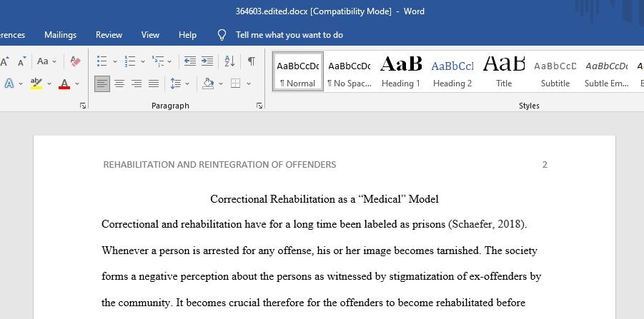
Task: Expand the shading color dropdown arrow
Action: pos(221,83)
